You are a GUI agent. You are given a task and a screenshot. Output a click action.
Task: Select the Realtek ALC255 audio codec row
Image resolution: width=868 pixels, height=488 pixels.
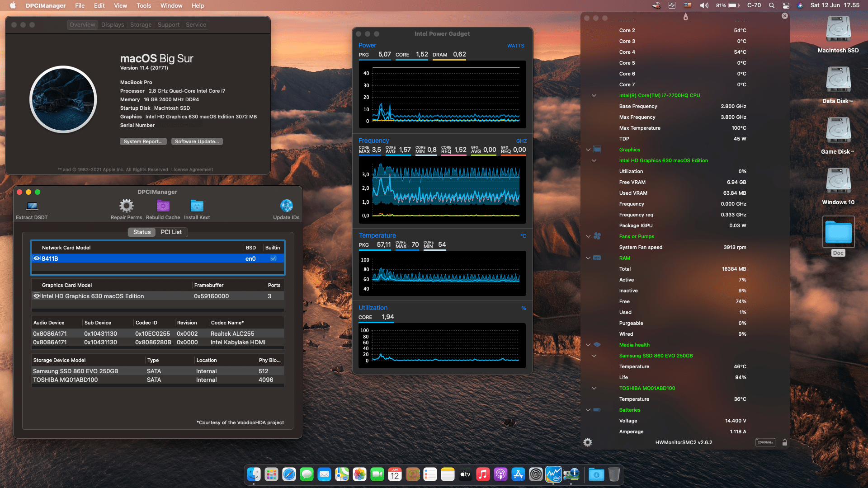(x=157, y=333)
